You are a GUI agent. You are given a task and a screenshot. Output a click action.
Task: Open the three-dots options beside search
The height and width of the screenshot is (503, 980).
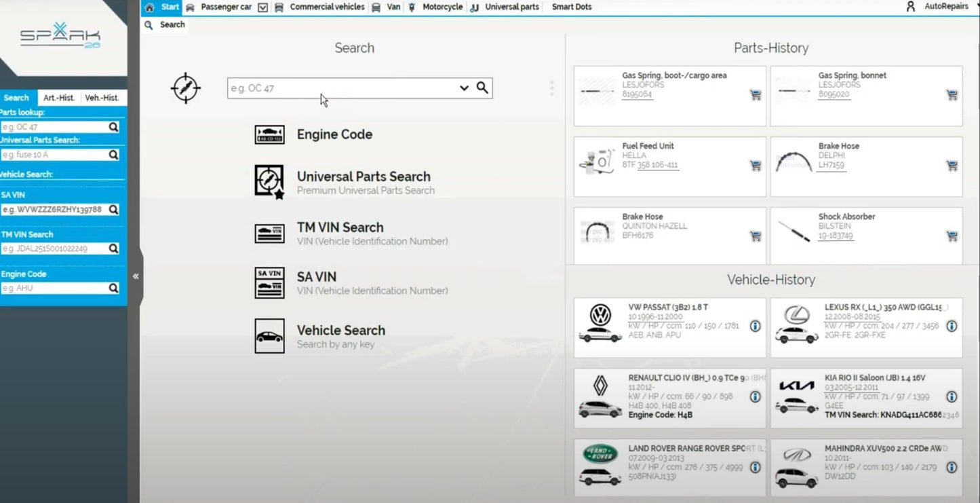click(551, 88)
